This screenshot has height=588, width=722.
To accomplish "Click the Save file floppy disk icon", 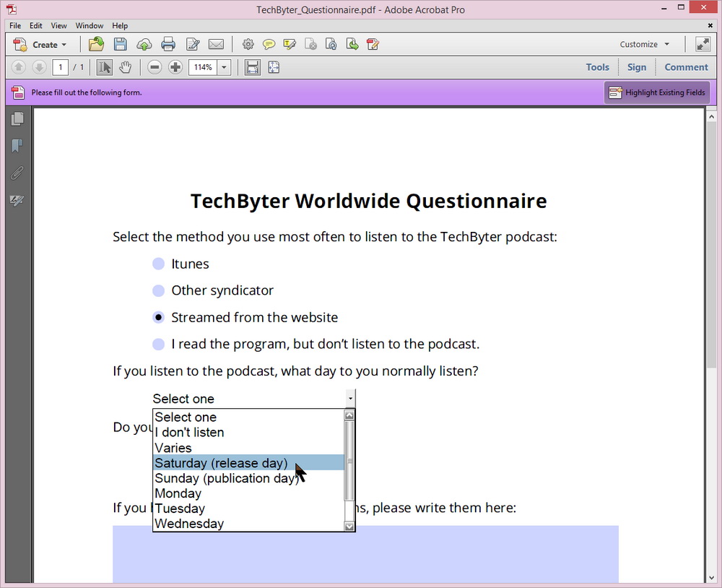I will click(x=121, y=44).
